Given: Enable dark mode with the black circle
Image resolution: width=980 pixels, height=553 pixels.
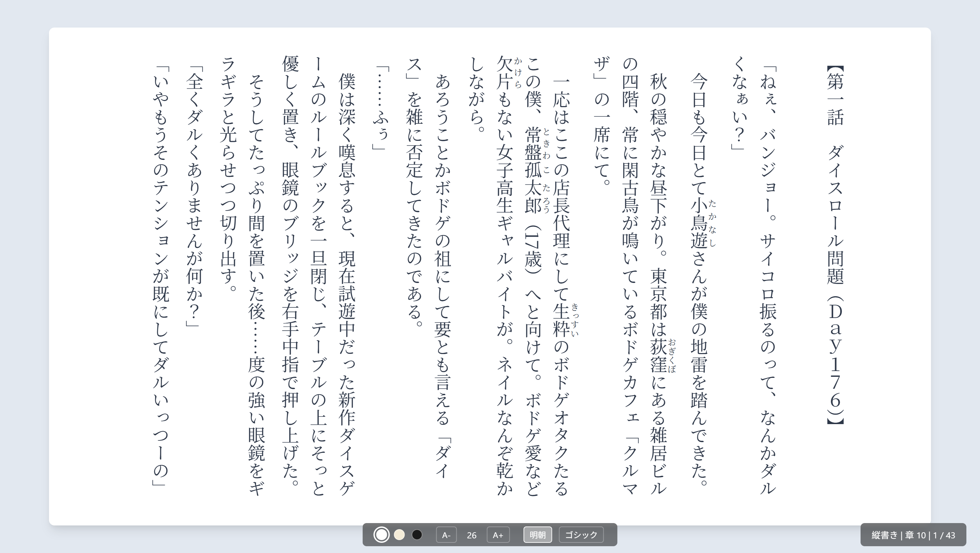Looking at the screenshot, I should click(x=416, y=534).
